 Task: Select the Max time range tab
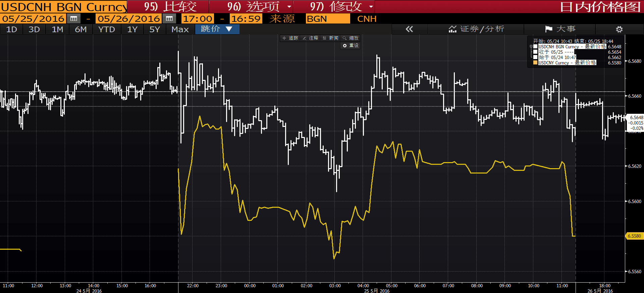(180, 30)
